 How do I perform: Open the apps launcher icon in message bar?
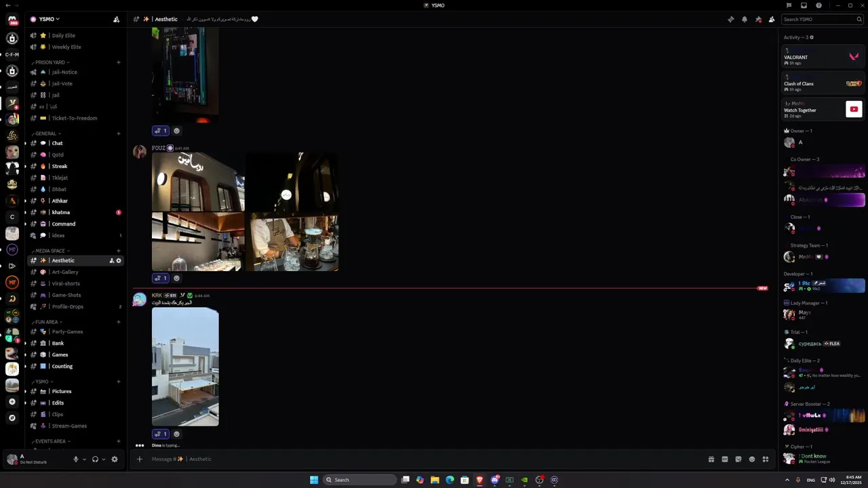(766, 459)
